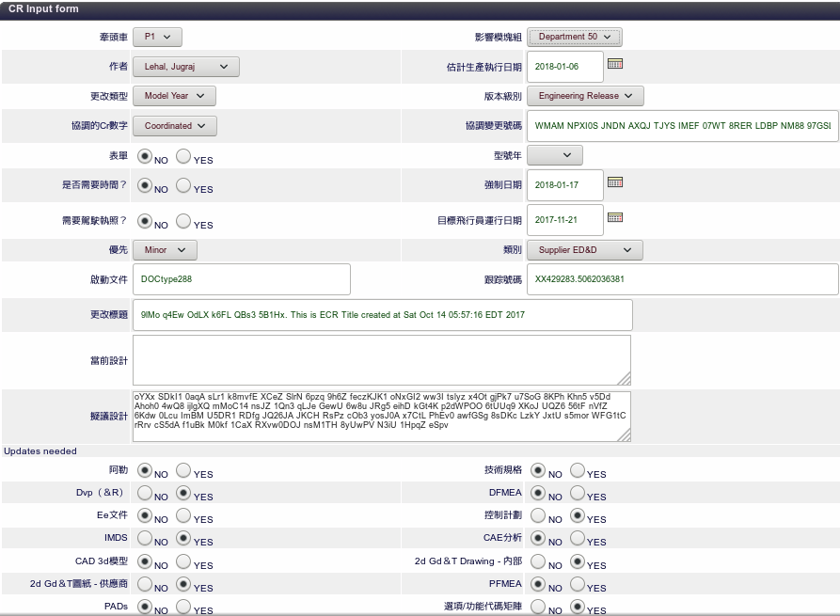840x616 pixels.
Task: Expand the Engineering Release version dropdown
Action: [585, 96]
